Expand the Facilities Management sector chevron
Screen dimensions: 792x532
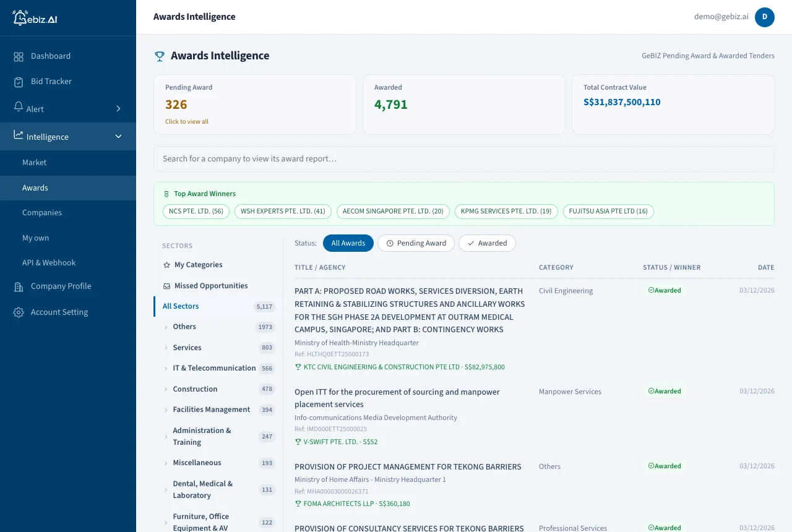(166, 410)
